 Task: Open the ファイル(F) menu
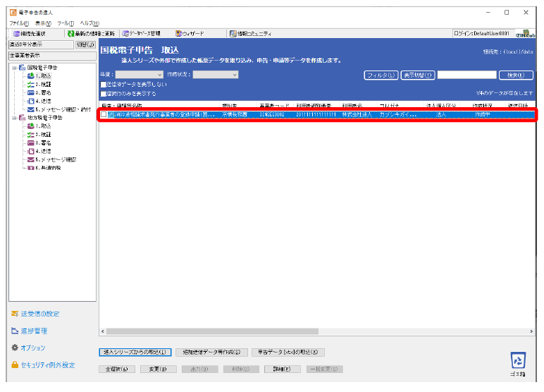click(x=19, y=23)
